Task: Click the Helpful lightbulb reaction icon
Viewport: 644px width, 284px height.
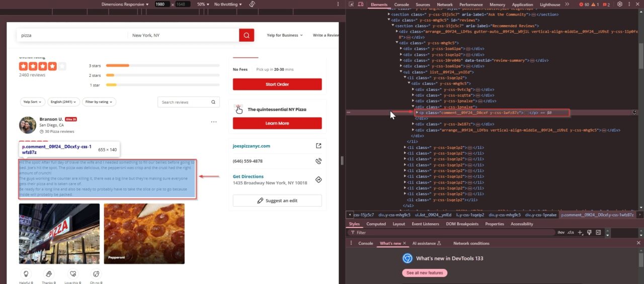Action: tap(26, 274)
